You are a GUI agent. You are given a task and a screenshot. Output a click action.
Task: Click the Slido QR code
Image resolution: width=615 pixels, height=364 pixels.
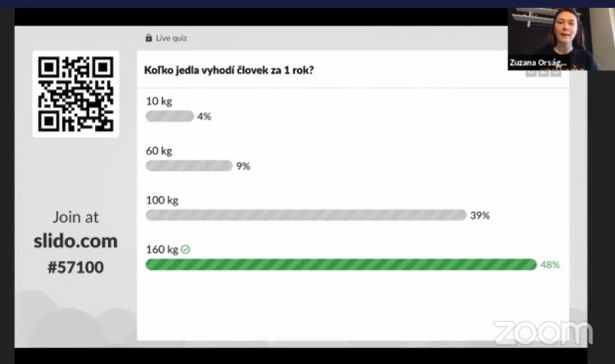(x=76, y=94)
